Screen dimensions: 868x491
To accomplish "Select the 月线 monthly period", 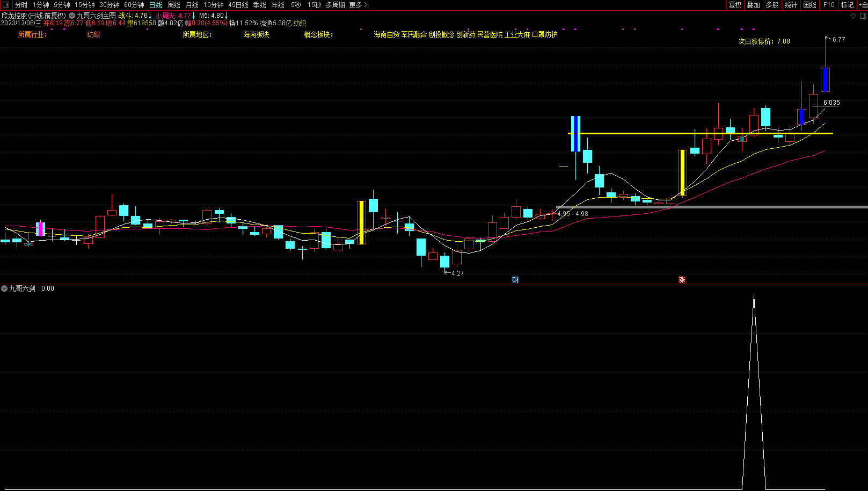I will (192, 5).
